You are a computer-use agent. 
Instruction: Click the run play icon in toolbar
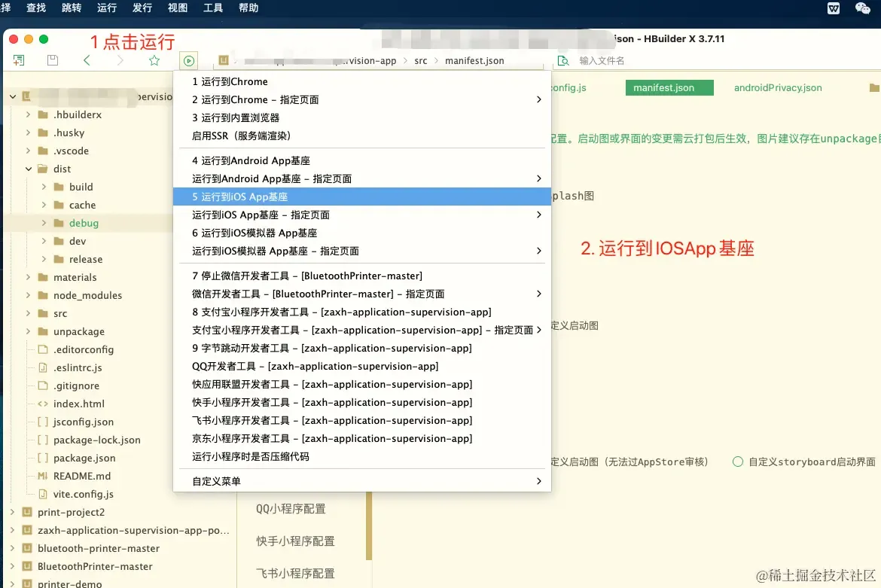tap(189, 61)
